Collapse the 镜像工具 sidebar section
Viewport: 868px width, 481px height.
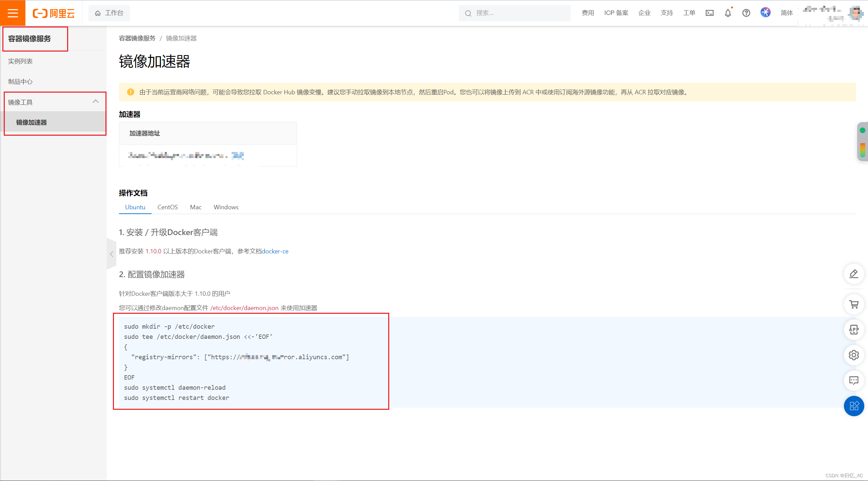[96, 101]
